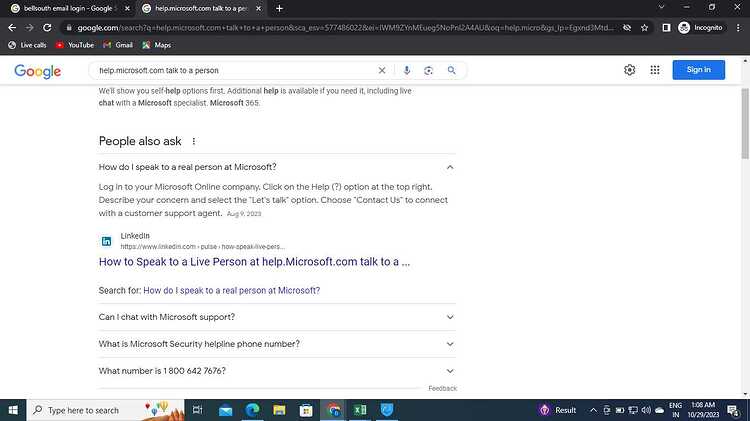The image size is (750, 421).
Task: Open the Incognito profile indicator
Action: pyautogui.click(x=701, y=28)
